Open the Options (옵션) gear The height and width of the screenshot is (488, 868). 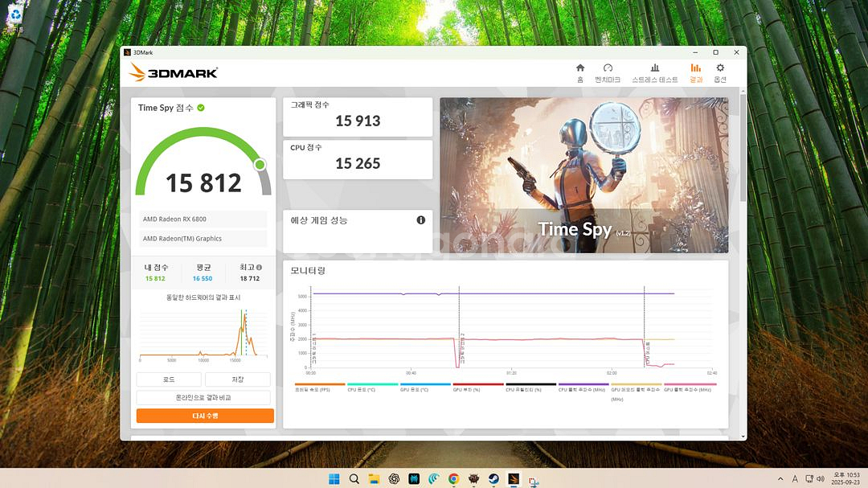(720, 72)
